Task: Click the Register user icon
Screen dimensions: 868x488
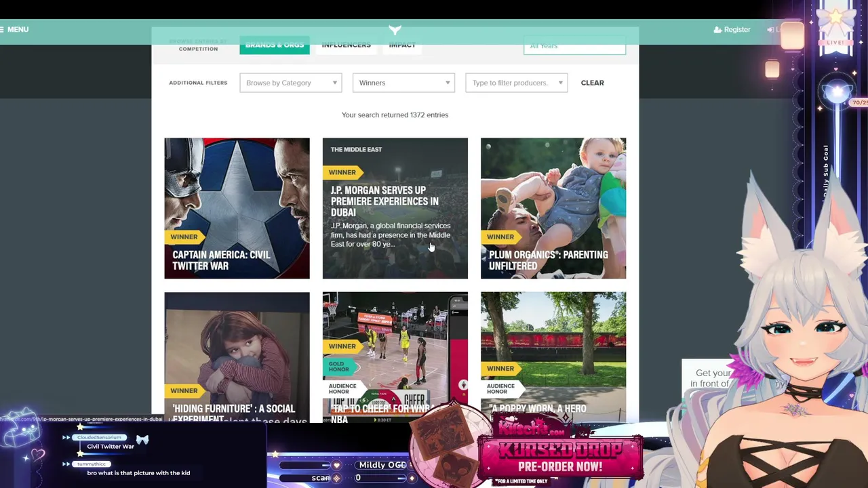Action: coord(717,30)
